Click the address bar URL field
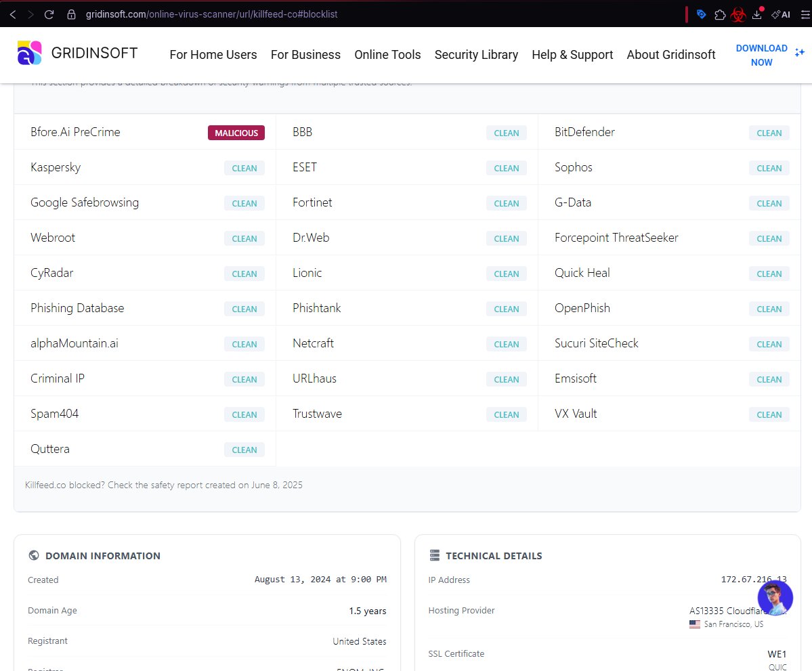Image resolution: width=812 pixels, height=671 pixels. (211, 14)
